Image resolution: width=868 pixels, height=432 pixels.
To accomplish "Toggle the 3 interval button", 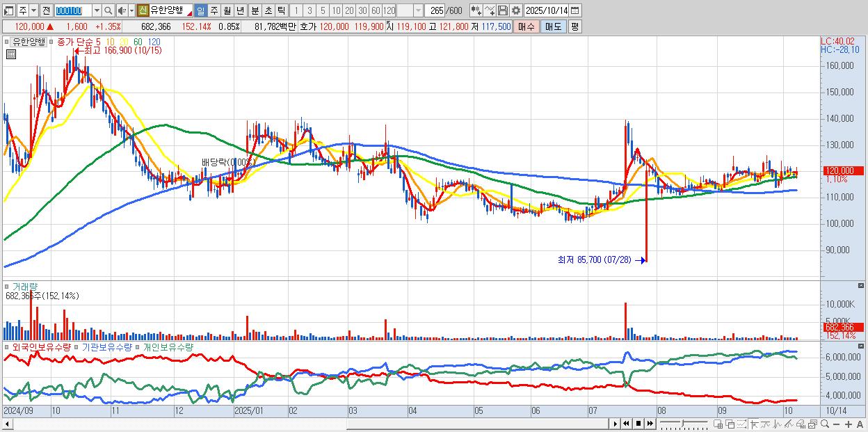I will 310,10.
